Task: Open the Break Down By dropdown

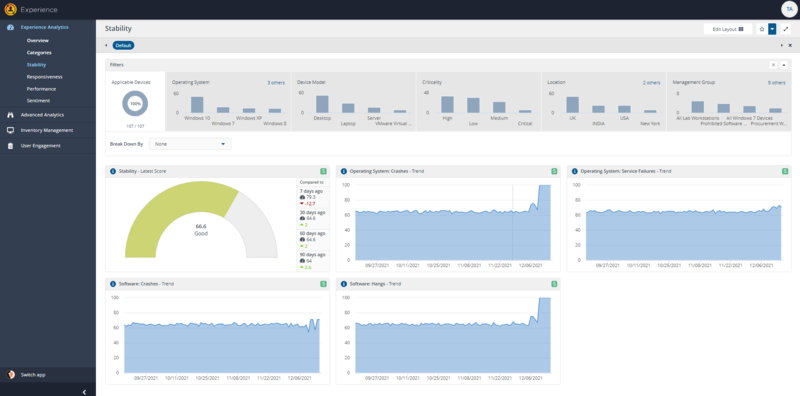Action: (x=190, y=144)
